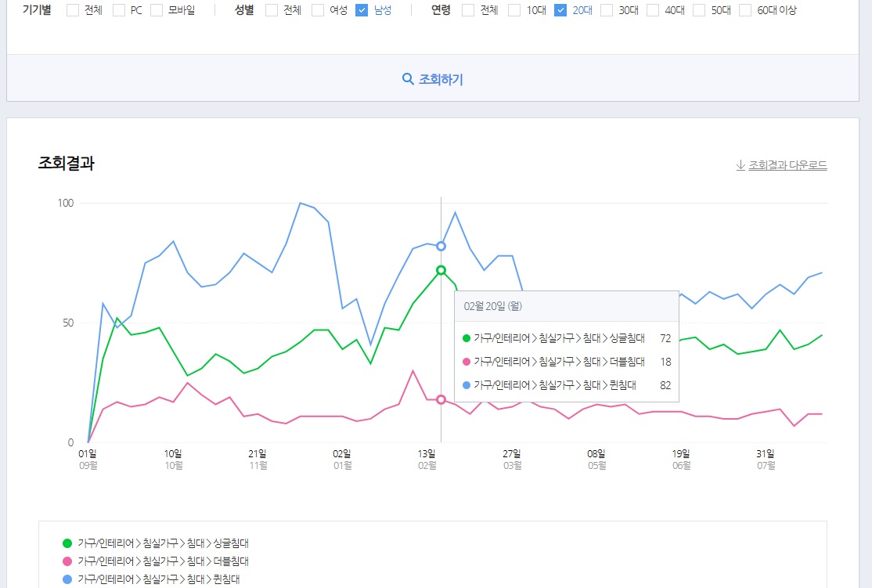The height and width of the screenshot is (588, 872).
Task: Click the blue 퀸침대 dot in the bottom legend
Action: coord(67,579)
